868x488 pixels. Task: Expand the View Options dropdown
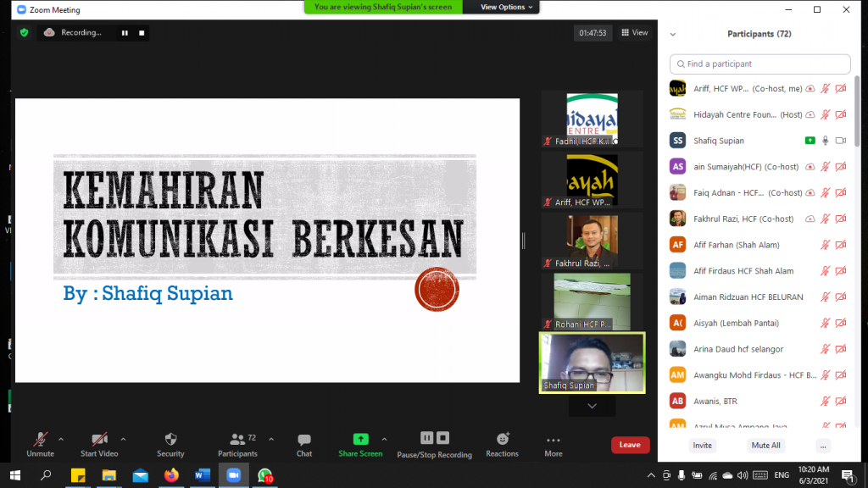pos(508,7)
